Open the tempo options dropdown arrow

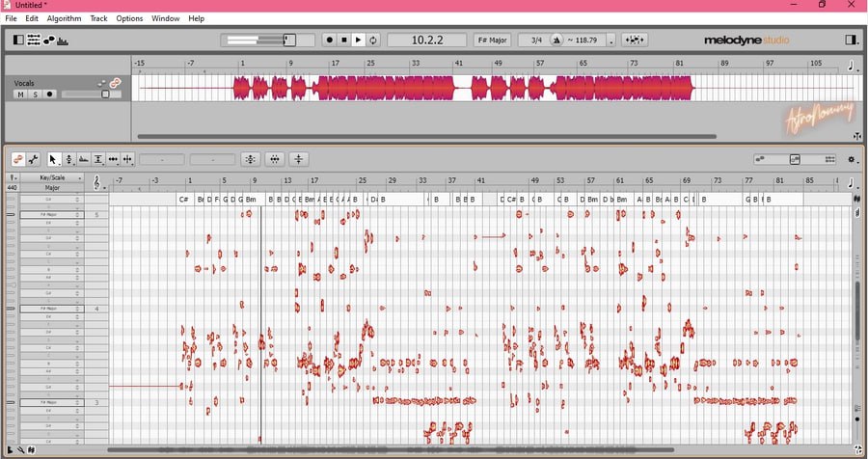(611, 40)
